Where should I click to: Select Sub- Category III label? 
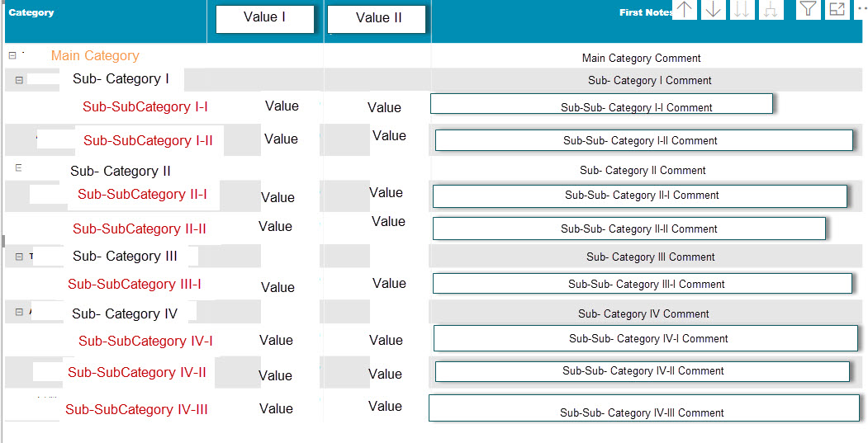tap(125, 256)
